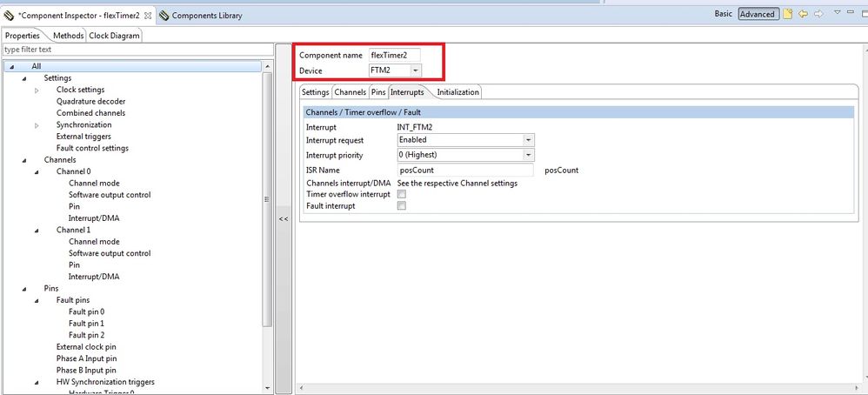
Task: Click the type filter text field
Action: 137,50
